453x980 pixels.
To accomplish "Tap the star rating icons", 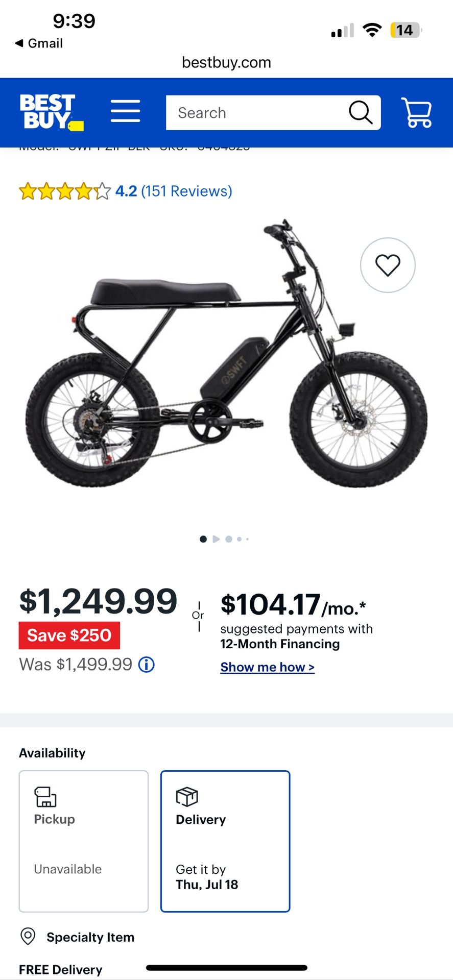I will [x=64, y=191].
